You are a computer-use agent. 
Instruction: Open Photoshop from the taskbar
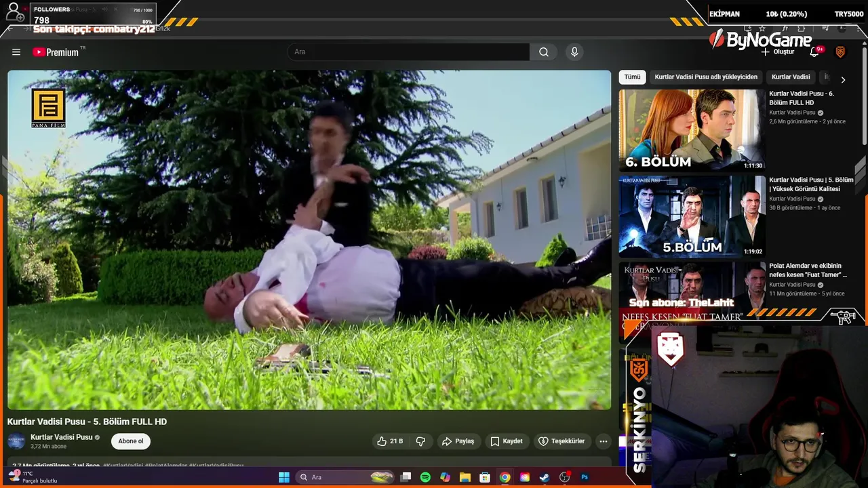[585, 477]
